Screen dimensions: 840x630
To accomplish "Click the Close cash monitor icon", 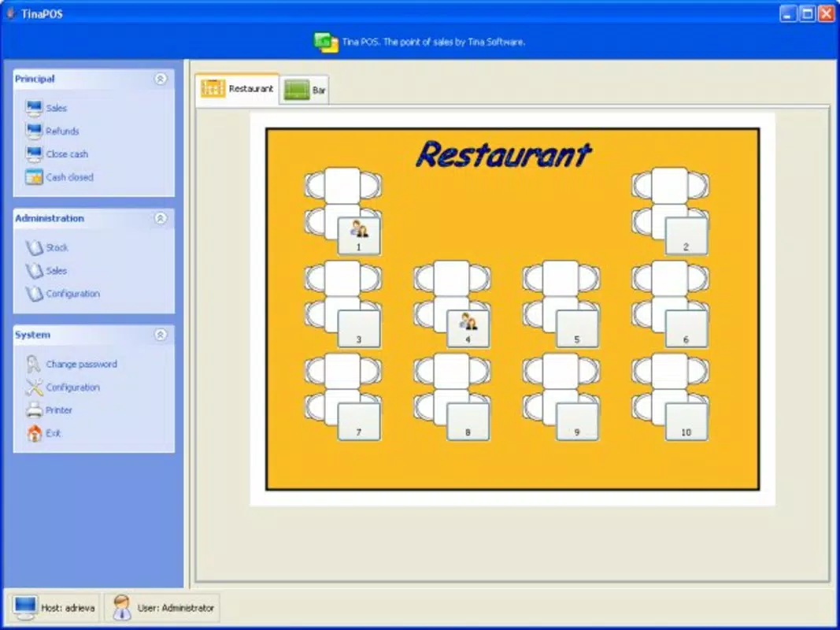I will 34,154.
